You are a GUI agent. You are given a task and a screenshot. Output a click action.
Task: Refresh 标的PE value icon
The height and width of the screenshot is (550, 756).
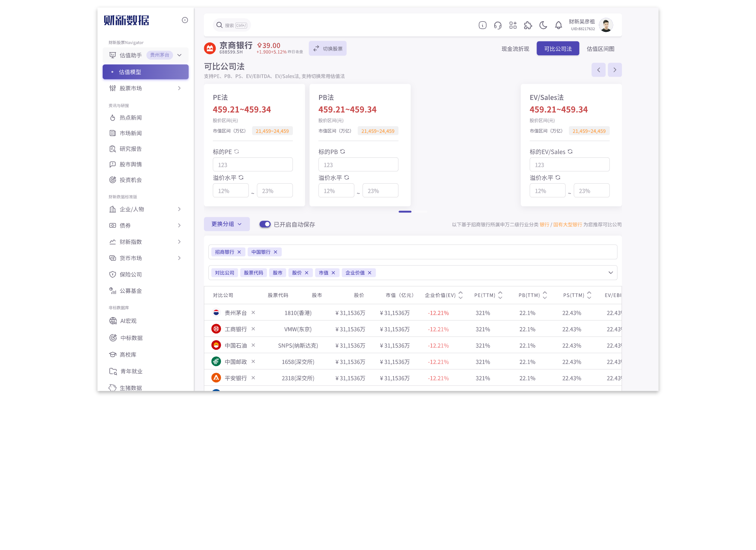(236, 152)
